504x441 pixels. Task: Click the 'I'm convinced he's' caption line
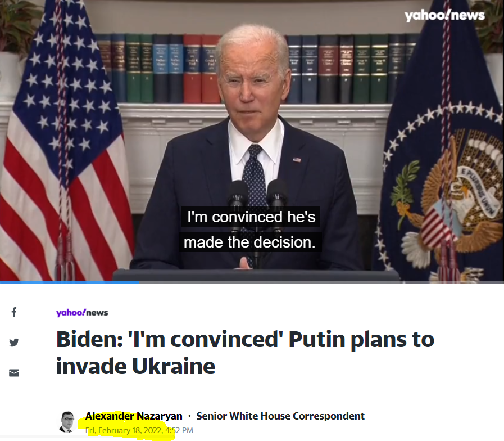coord(251,217)
